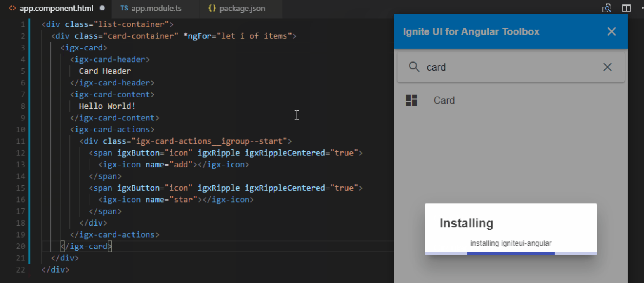Click igxRippleCentered attribute on line 12
644x283 pixels.
[285, 153]
